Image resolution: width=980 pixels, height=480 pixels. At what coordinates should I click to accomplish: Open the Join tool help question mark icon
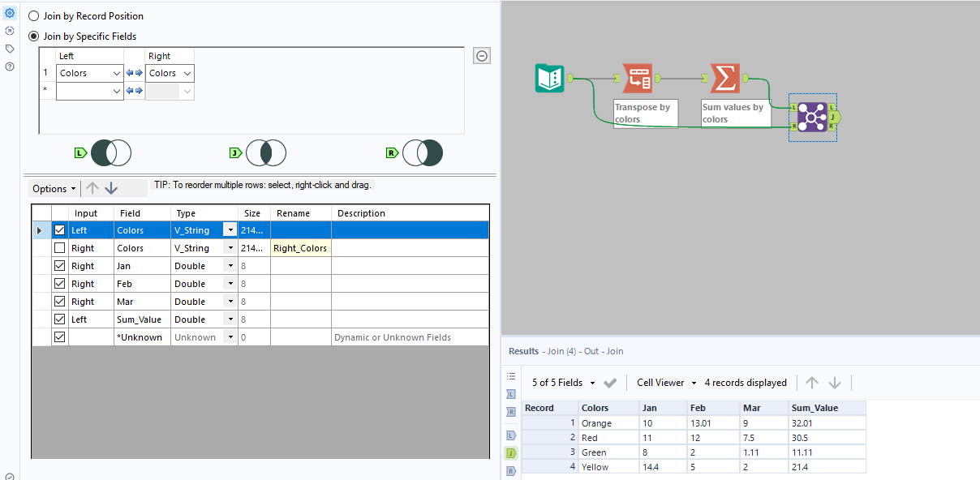pos(8,66)
